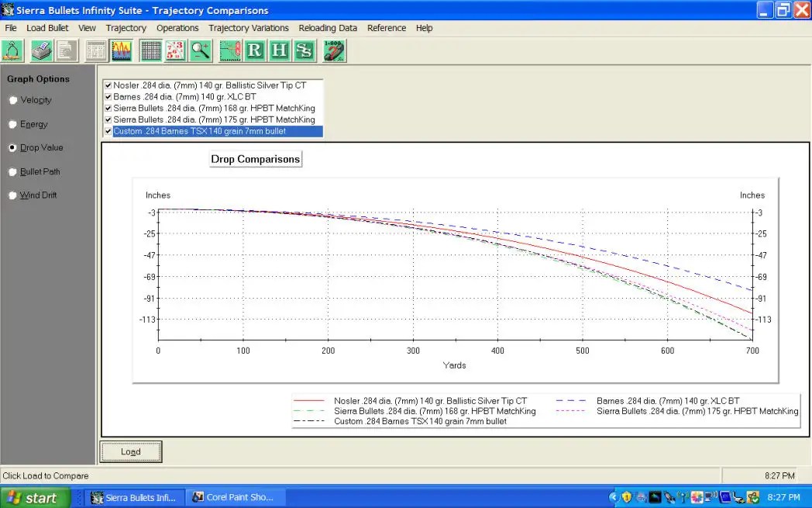Select the Bullet Path graph option
Viewport: 812px width, 508px height.
click(34, 171)
